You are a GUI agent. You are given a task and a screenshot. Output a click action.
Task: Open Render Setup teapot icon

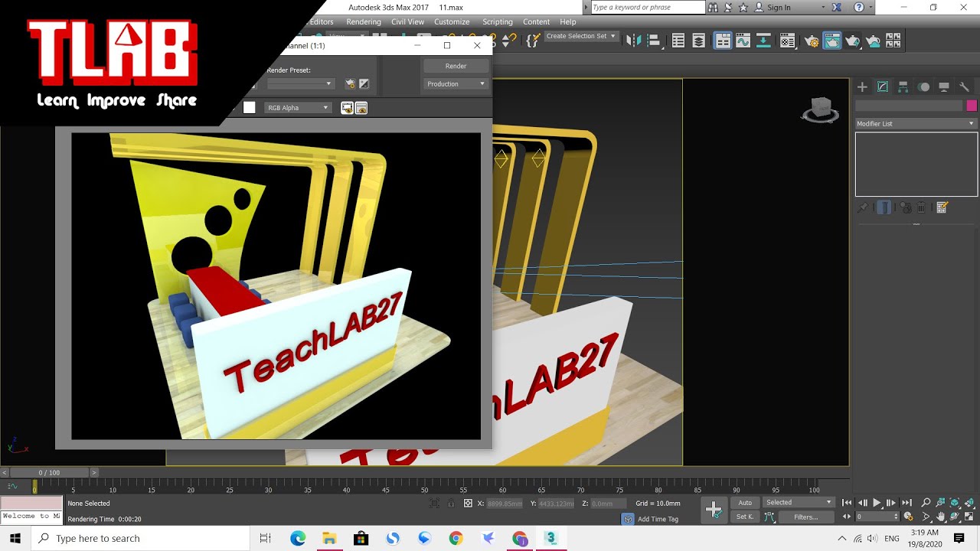click(812, 41)
